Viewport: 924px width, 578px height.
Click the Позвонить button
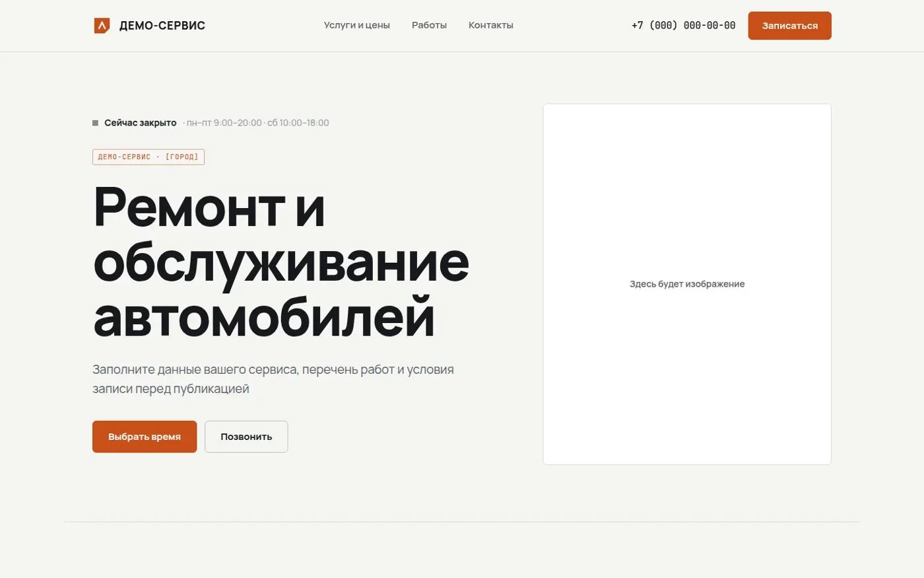click(x=246, y=437)
